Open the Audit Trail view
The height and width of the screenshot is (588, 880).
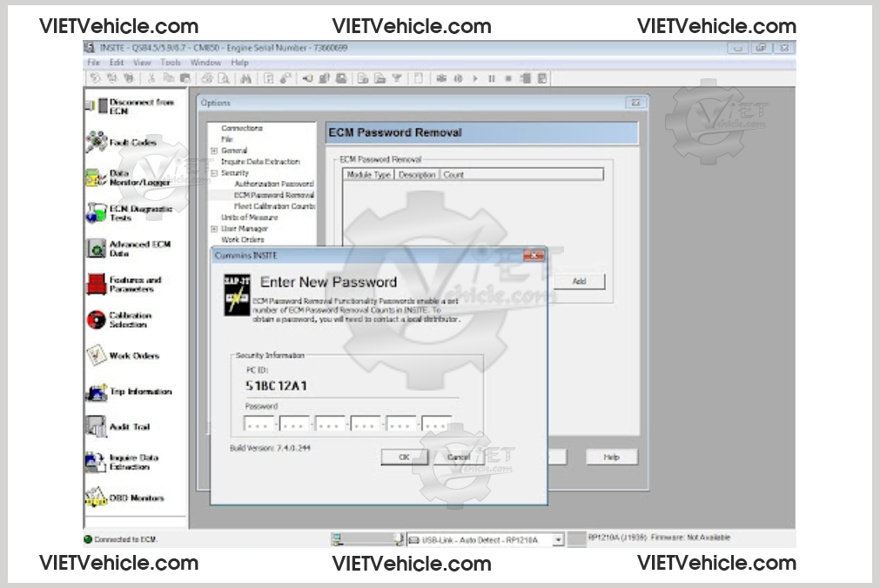click(x=96, y=427)
